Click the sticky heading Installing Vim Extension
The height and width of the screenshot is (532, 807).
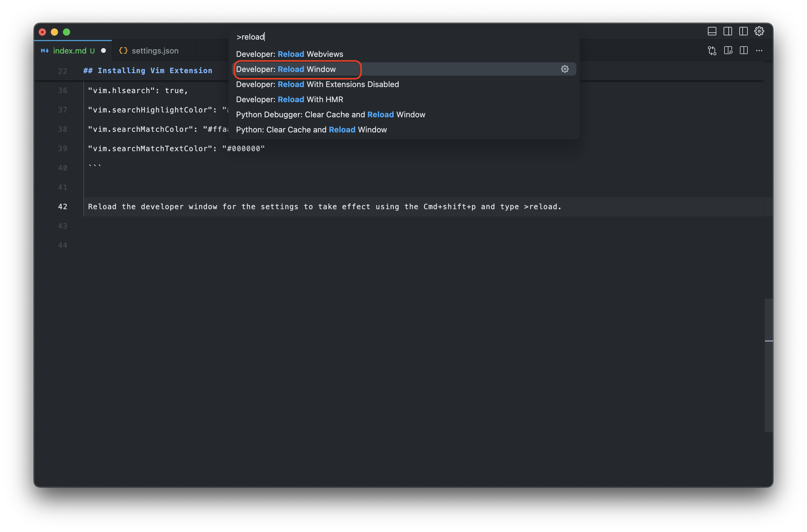click(x=148, y=70)
